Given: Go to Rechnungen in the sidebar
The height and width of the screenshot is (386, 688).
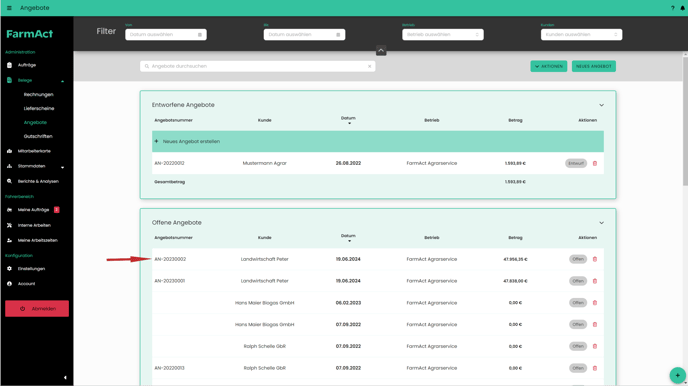Looking at the screenshot, I should point(39,94).
